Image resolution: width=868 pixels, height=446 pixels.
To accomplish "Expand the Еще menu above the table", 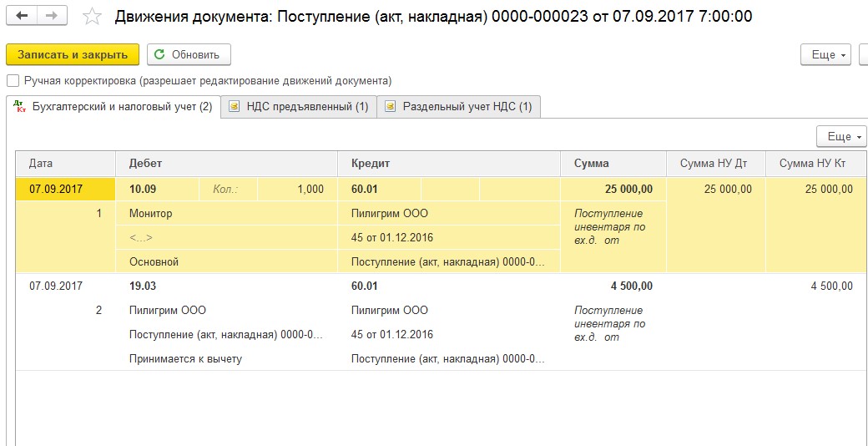I will (x=840, y=136).
